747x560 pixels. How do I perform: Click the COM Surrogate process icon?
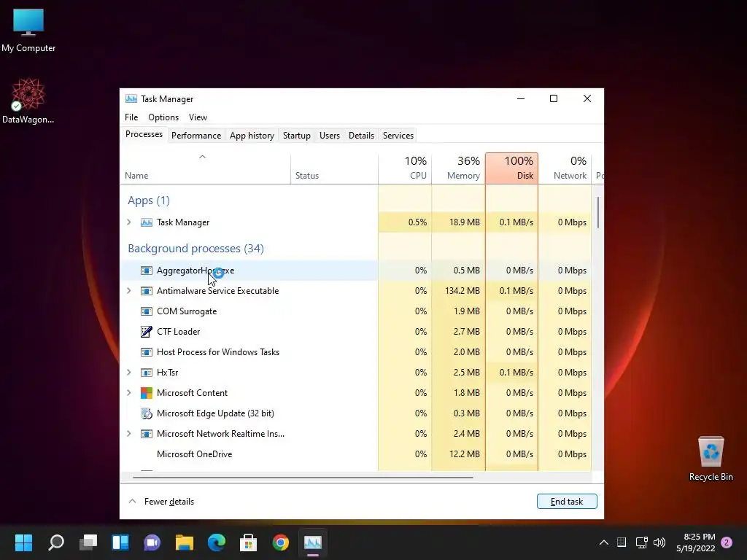click(146, 311)
